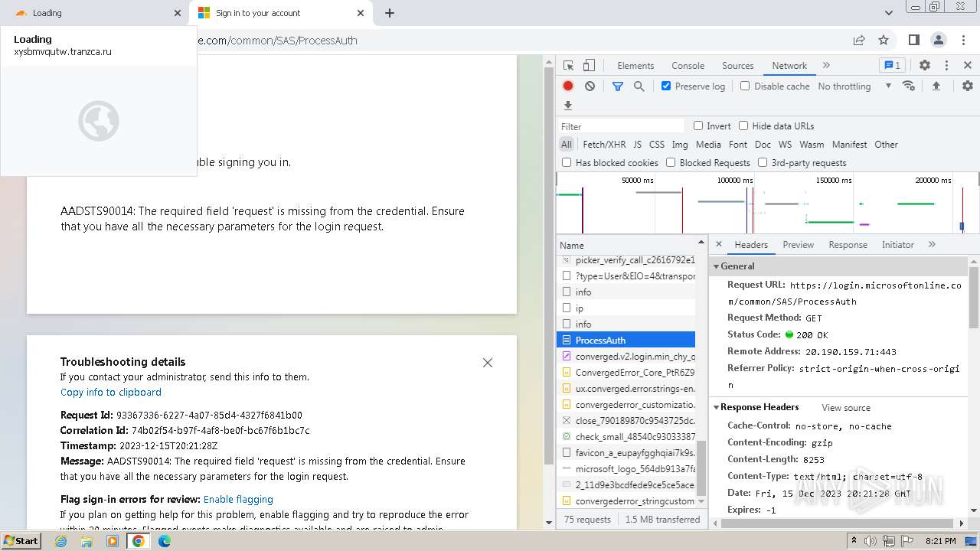This screenshot has width=980, height=551.
Task: Check Hide data URLs
Action: point(743,126)
